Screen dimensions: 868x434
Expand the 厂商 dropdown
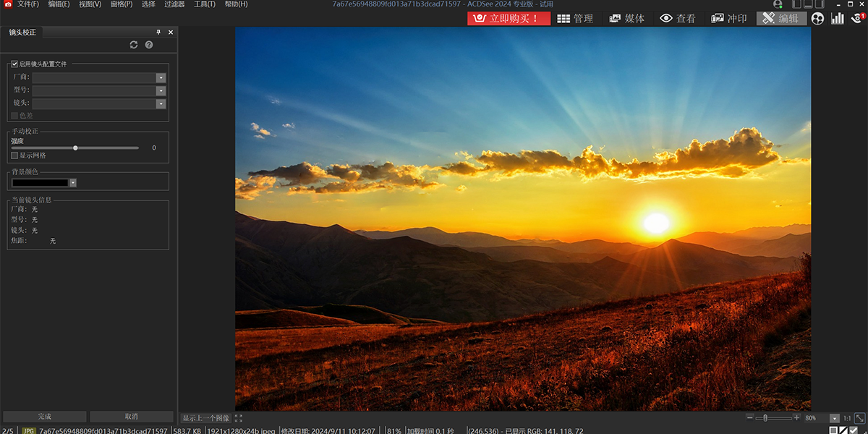[x=161, y=77]
